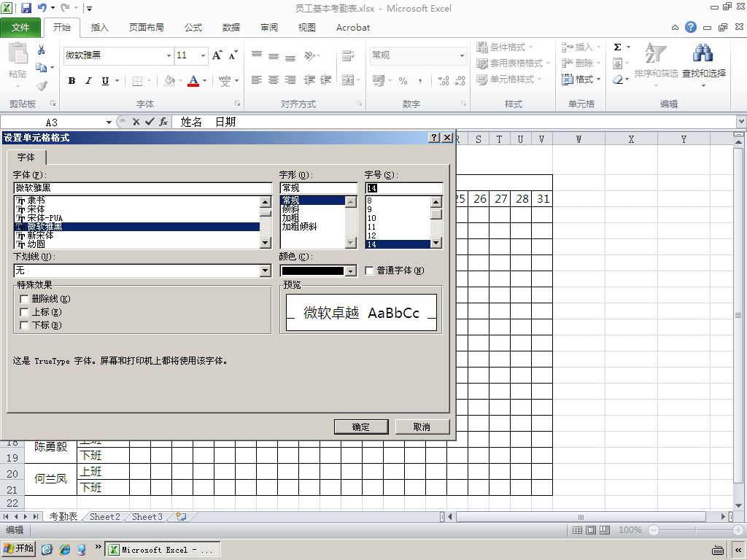Viewport: 747px width, 560px height.
Task: Toggle Bold formatting button
Action: 71,80
